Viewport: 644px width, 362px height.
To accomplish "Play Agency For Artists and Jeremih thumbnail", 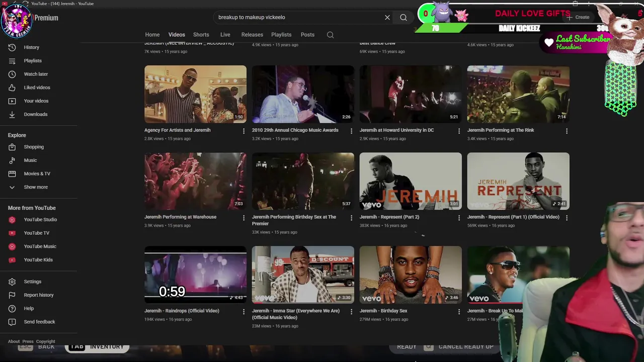I will click(x=195, y=94).
